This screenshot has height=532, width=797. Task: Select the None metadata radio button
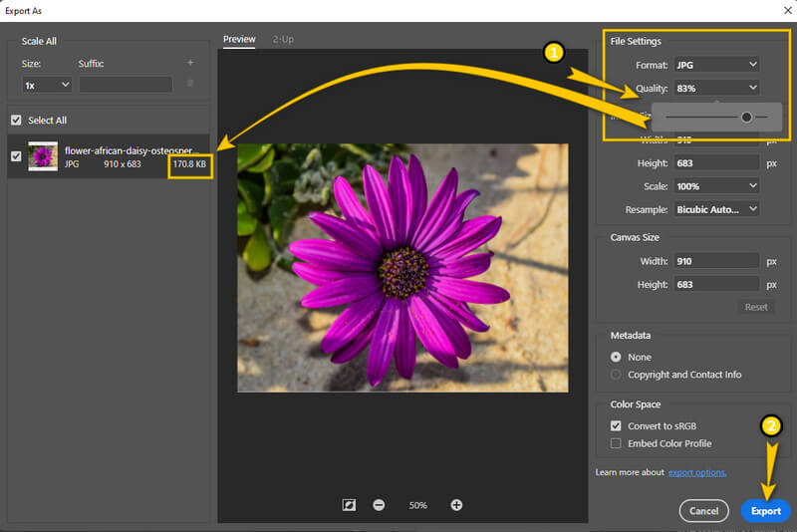616,357
